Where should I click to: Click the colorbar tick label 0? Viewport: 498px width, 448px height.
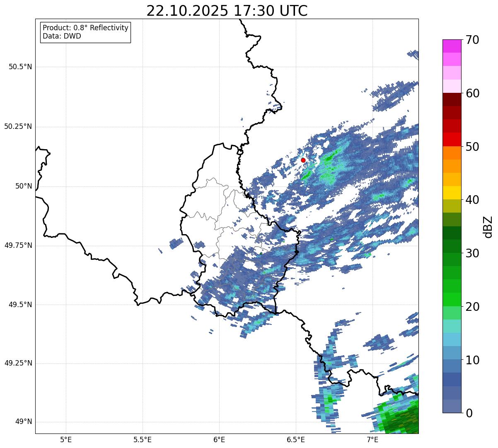[x=469, y=413]
